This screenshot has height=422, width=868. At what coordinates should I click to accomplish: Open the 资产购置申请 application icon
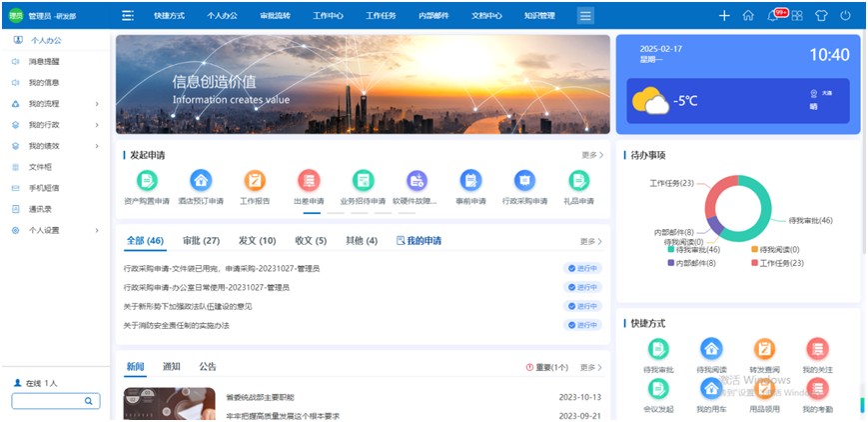pyautogui.click(x=147, y=181)
